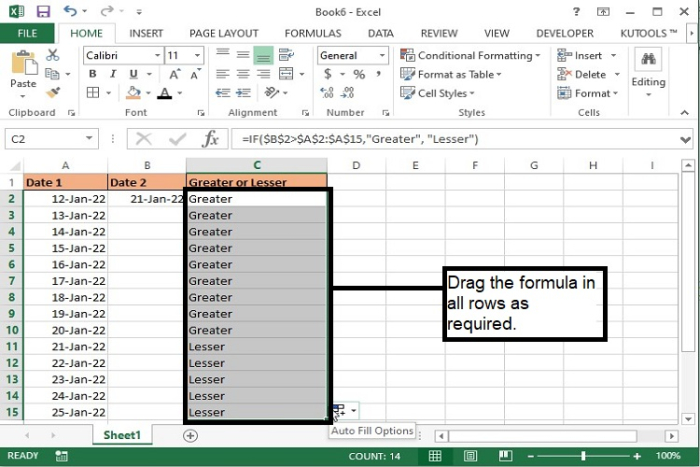Click Merge & Center icon
Screen dimensions: 700x467
coord(286,74)
